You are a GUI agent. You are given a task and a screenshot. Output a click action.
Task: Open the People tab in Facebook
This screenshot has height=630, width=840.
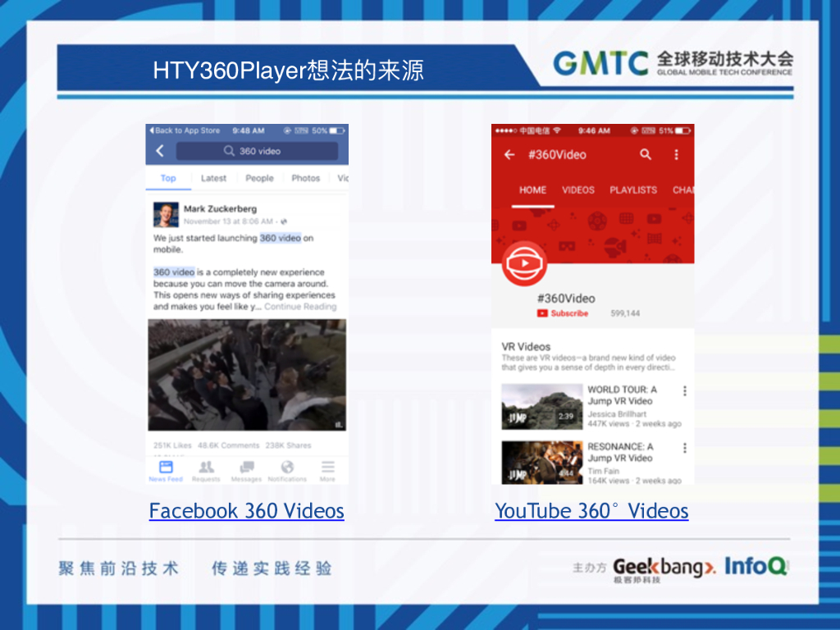[x=259, y=178]
